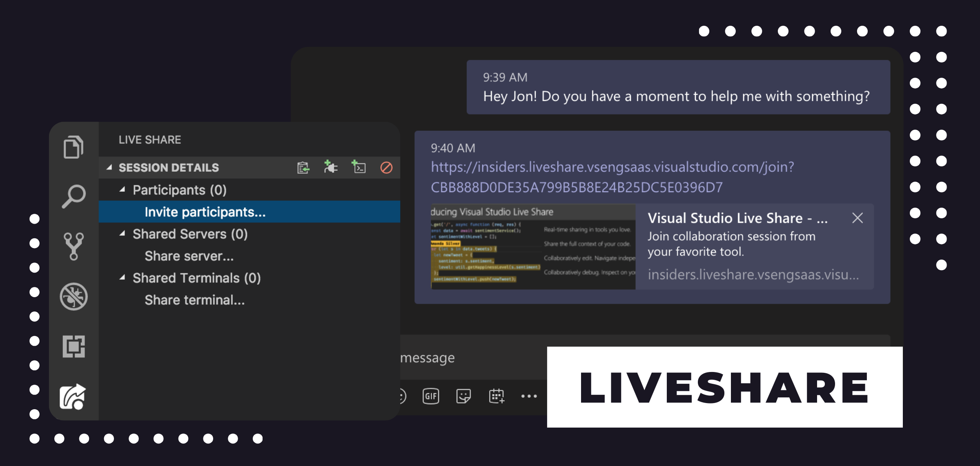The height and width of the screenshot is (466, 980).
Task: Click the chat message input field
Action: point(474,358)
